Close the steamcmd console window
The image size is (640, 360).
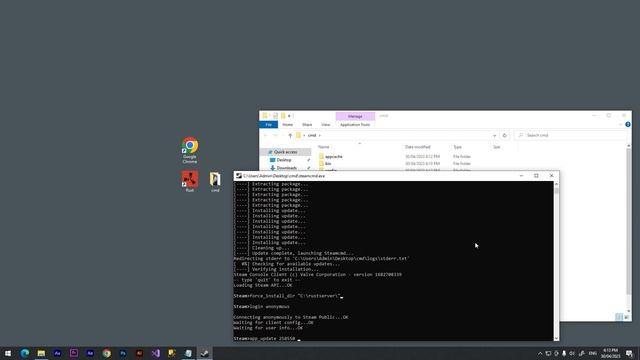(551, 176)
